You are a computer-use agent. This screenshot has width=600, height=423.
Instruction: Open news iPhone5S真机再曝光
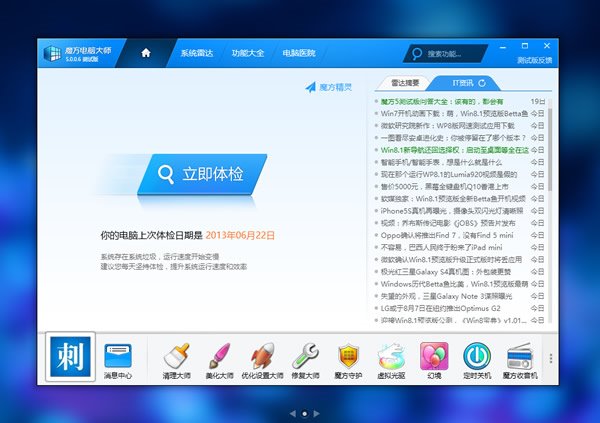[452, 211]
